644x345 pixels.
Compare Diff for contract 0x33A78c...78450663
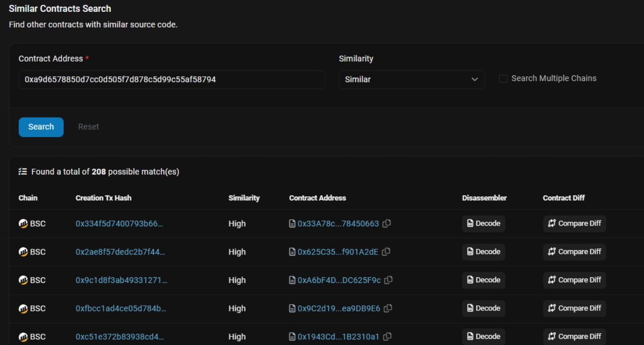pos(574,224)
